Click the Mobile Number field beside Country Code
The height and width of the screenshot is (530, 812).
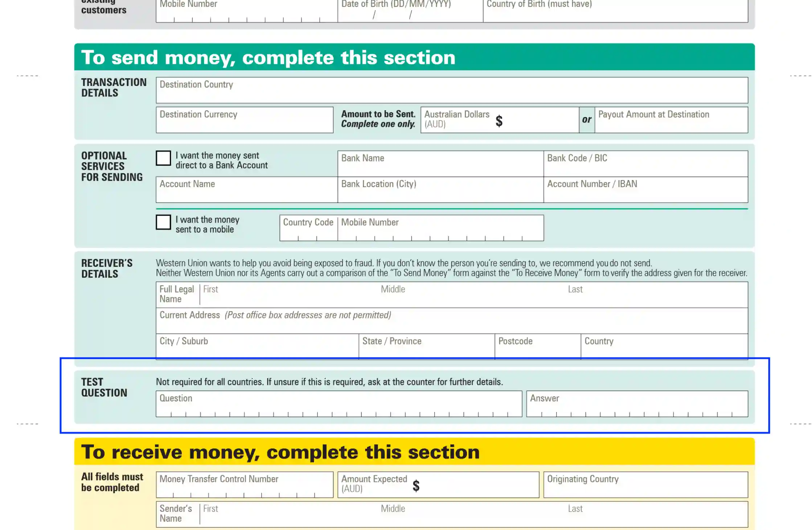(441, 228)
